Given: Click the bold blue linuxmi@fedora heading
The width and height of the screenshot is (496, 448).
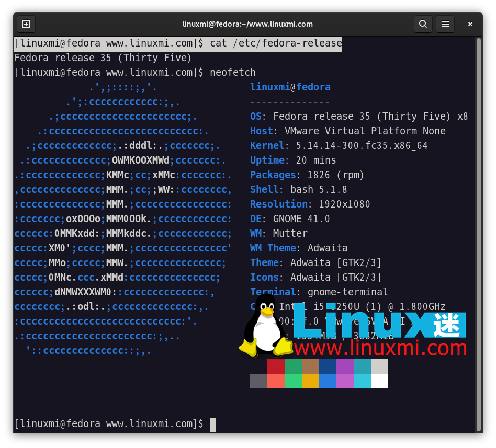Looking at the screenshot, I should (x=290, y=87).
